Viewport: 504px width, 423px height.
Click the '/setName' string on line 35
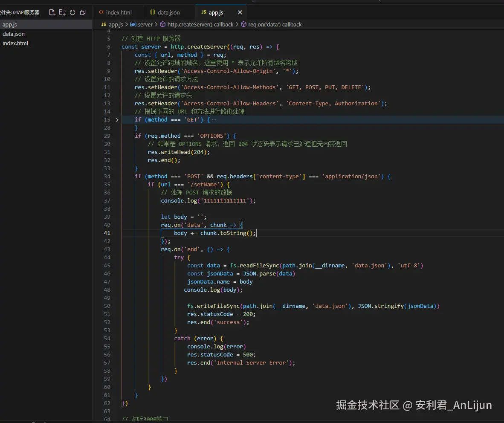click(203, 185)
